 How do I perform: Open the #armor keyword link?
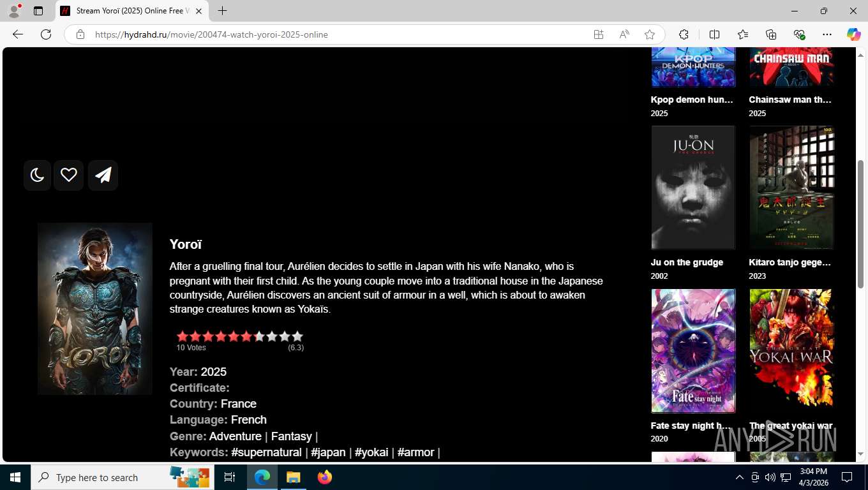[416, 452]
